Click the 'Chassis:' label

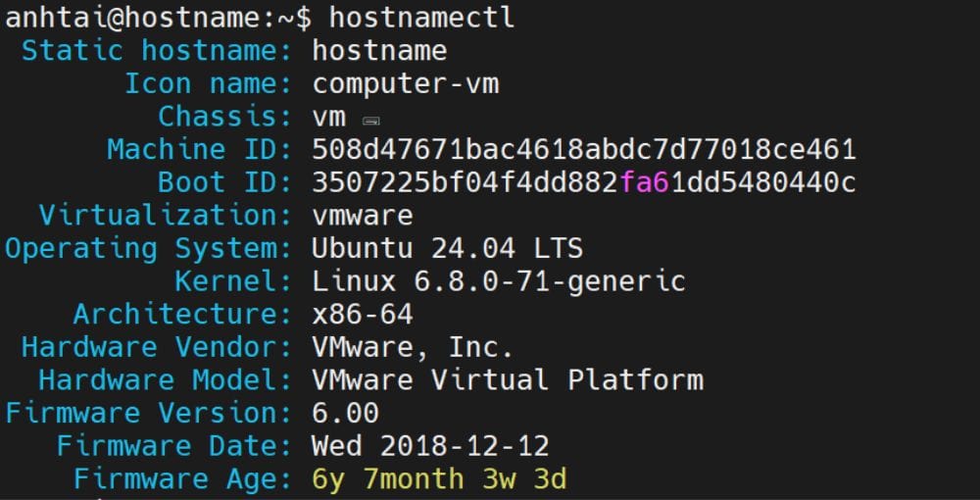[x=225, y=117]
